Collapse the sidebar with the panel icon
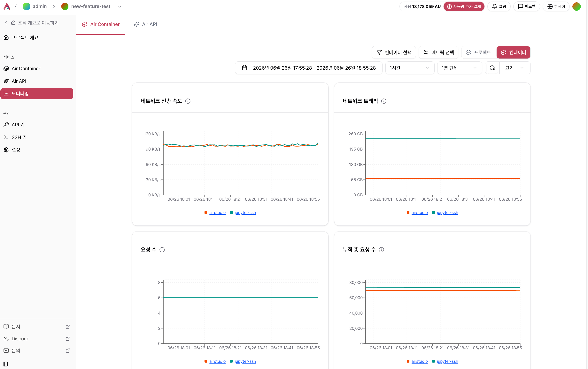This screenshot has width=588, height=369. click(x=6, y=364)
